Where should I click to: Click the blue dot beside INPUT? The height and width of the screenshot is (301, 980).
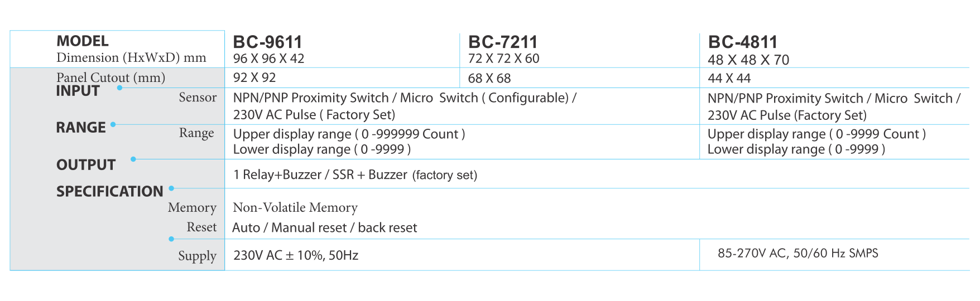(119, 88)
